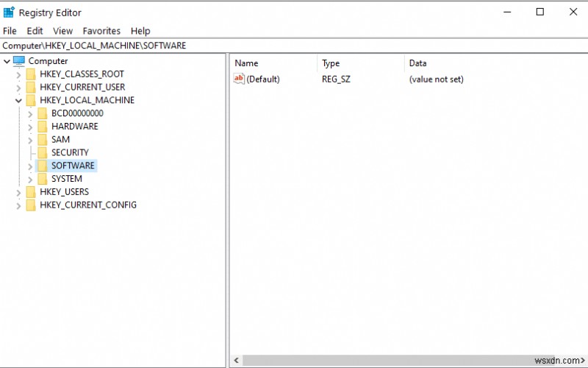Viewport: 588px width, 368px height.
Task: Click the HKEY_CURRENT_CONFIG folder icon
Action: click(31, 205)
